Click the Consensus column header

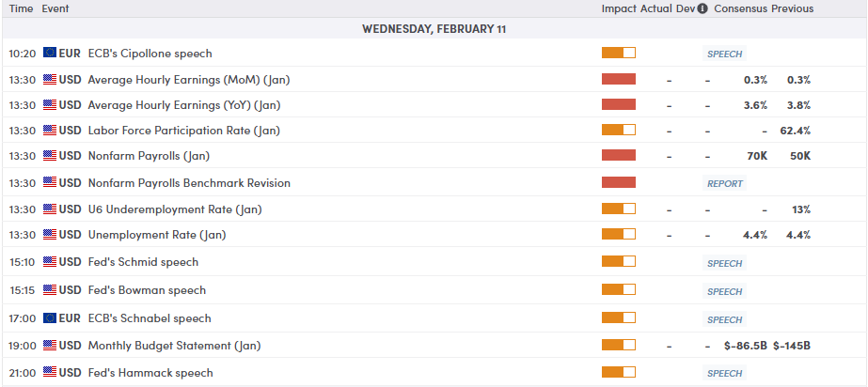click(740, 8)
